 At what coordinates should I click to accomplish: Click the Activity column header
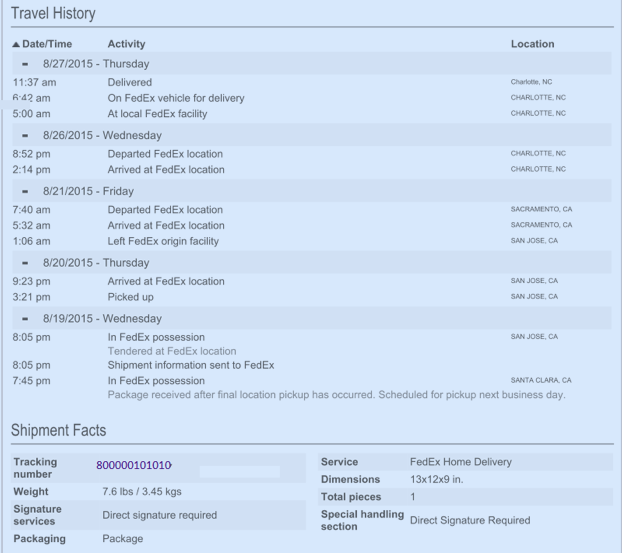(x=126, y=44)
